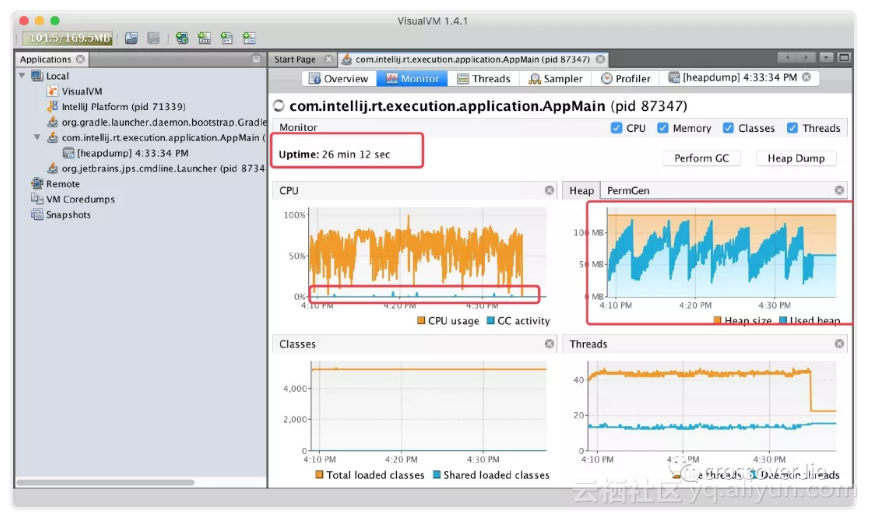Viewport: 869px width, 515px height.
Task: Click the Add VM Coredump toolbar icon
Action: click(x=227, y=38)
